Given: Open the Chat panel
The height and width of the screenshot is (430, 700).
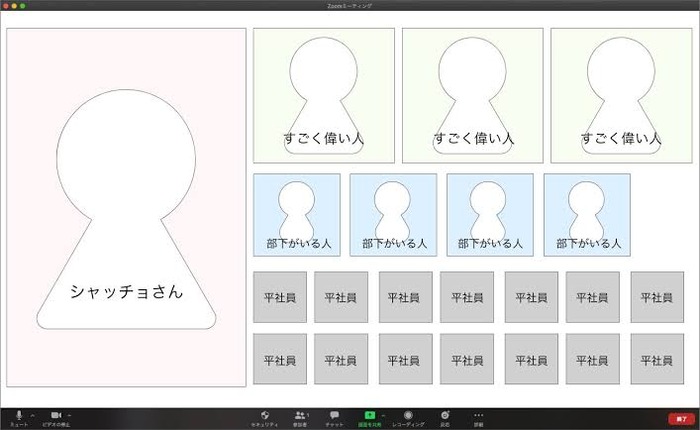Looking at the screenshot, I should 334,418.
